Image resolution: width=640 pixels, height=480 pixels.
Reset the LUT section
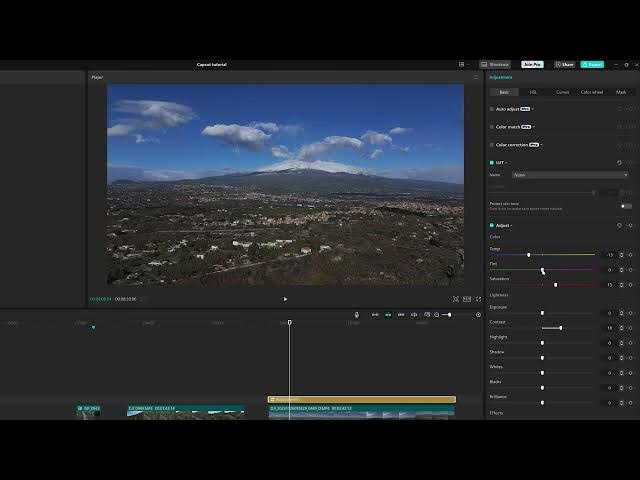click(x=619, y=162)
